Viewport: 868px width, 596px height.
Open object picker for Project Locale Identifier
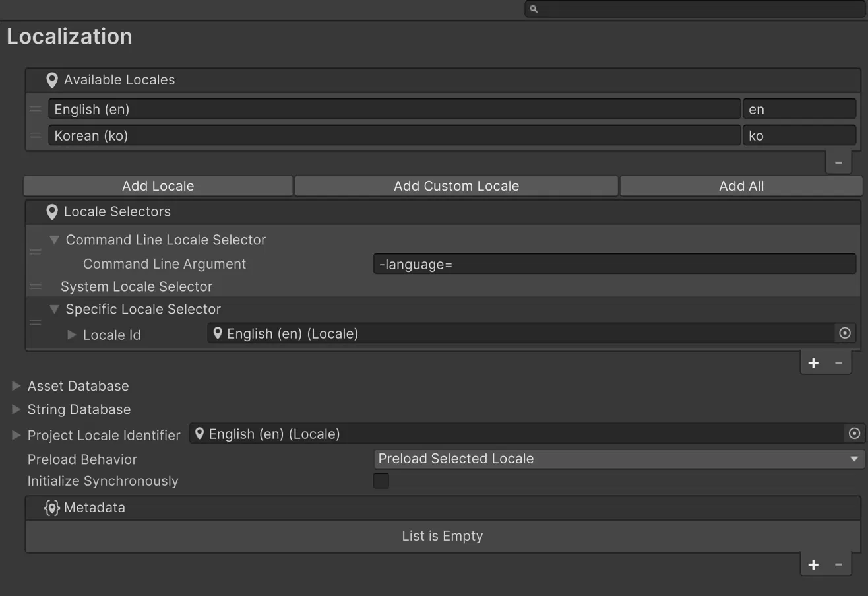pyautogui.click(x=854, y=434)
